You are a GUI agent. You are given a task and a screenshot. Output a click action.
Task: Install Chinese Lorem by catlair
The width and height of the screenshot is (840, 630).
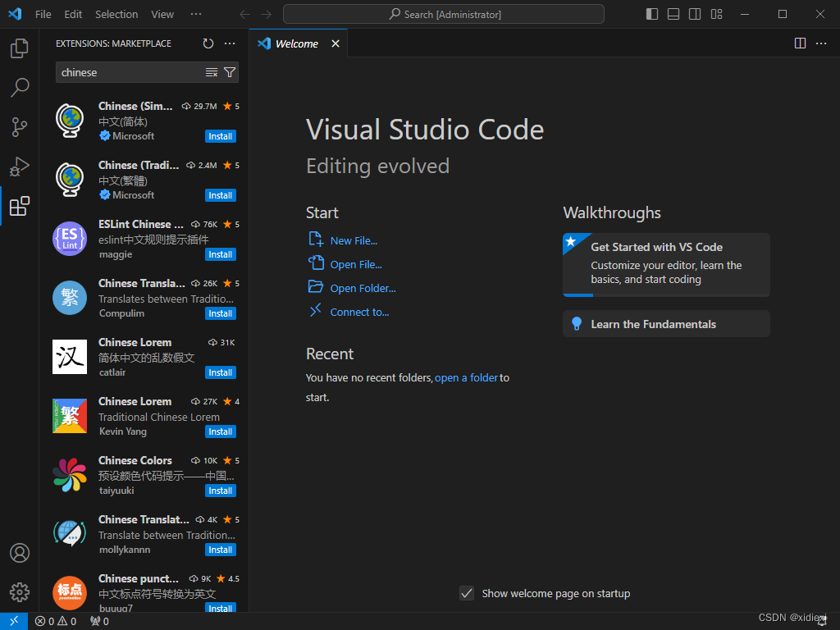(221, 372)
